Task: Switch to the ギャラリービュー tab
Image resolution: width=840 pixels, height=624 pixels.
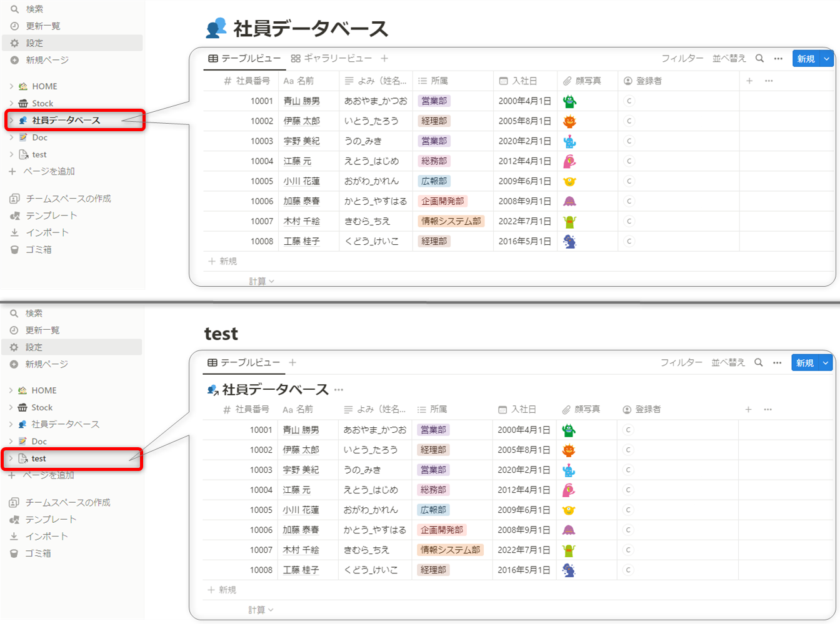Action: 331,59
